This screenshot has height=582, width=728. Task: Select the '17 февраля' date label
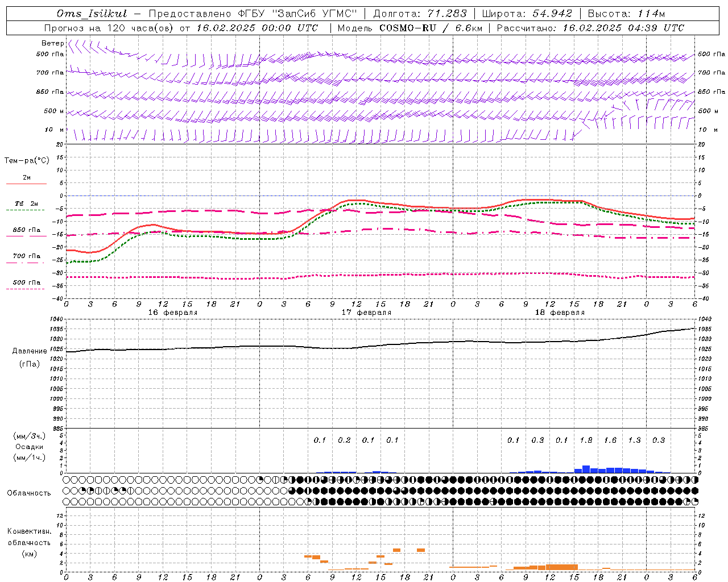pos(366,313)
